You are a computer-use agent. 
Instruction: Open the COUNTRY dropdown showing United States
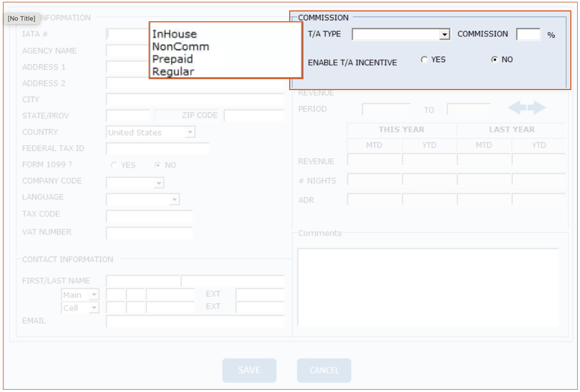pyautogui.click(x=190, y=133)
